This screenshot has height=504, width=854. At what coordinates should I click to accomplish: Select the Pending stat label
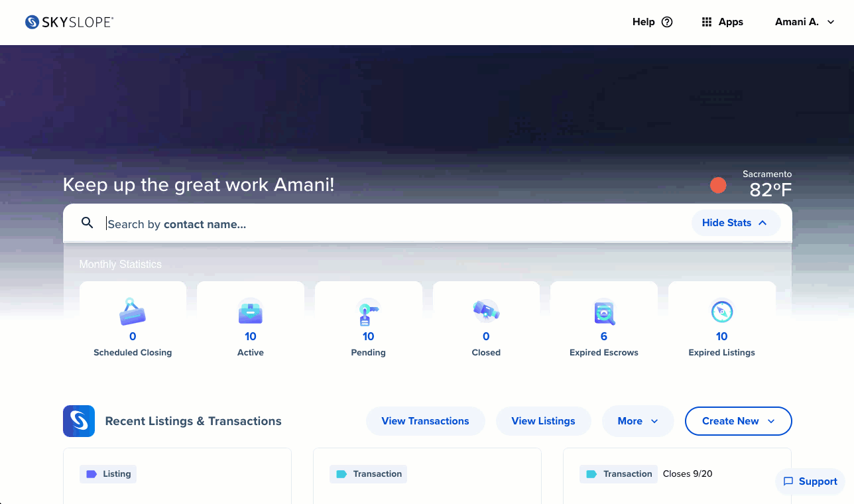pos(368,353)
